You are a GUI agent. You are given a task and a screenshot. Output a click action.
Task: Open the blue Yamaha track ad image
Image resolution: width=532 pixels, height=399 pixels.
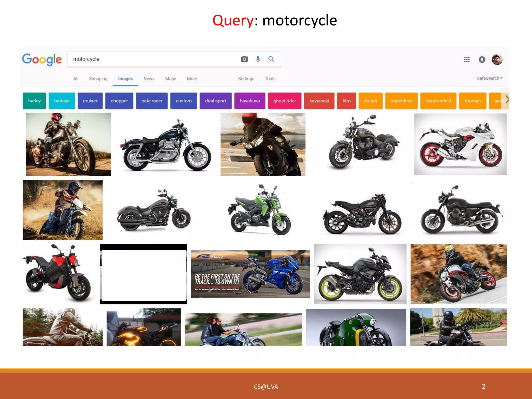click(x=250, y=274)
